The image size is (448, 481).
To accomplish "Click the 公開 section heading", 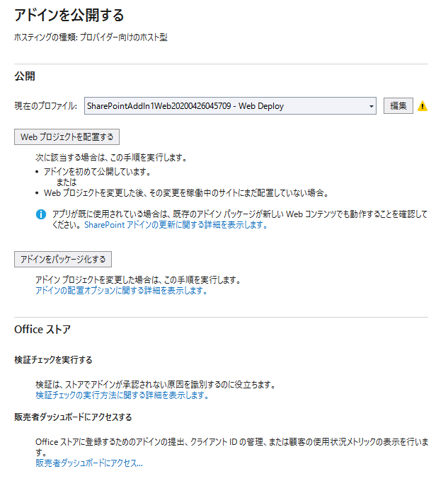I will click(25, 76).
